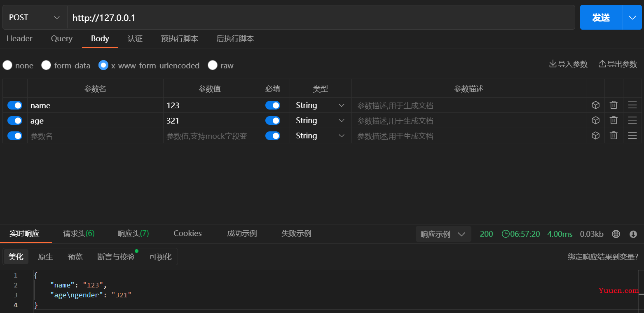The image size is (644, 313).
Task: Open the 请求头(6) tab
Action: (79, 234)
